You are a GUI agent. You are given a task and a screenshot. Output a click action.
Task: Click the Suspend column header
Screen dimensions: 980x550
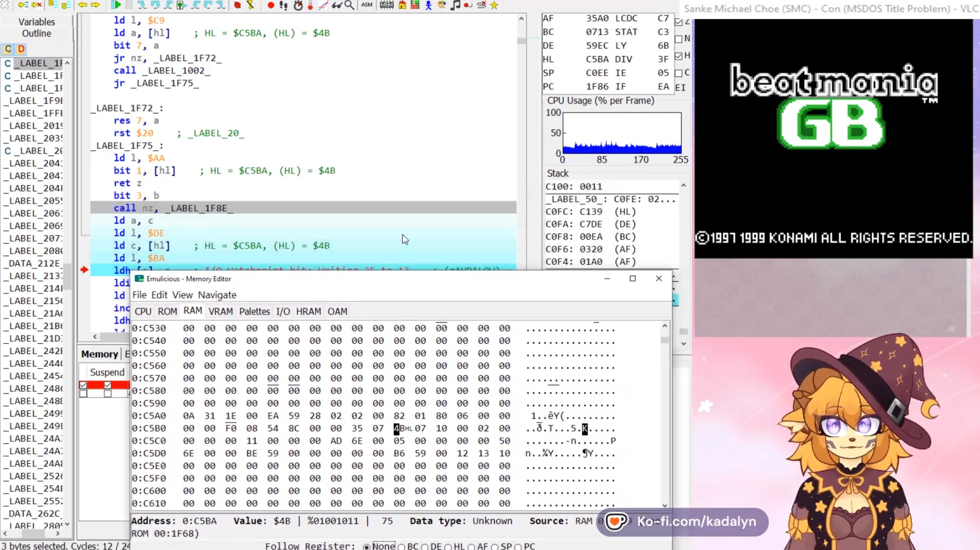107,372
